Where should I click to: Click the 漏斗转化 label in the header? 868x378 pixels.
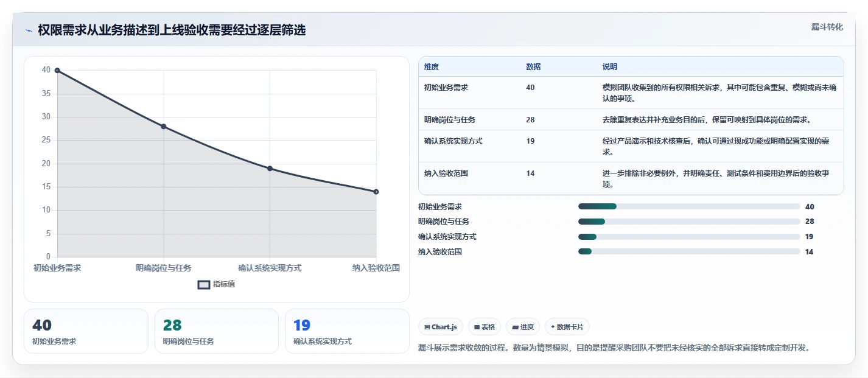click(x=827, y=27)
